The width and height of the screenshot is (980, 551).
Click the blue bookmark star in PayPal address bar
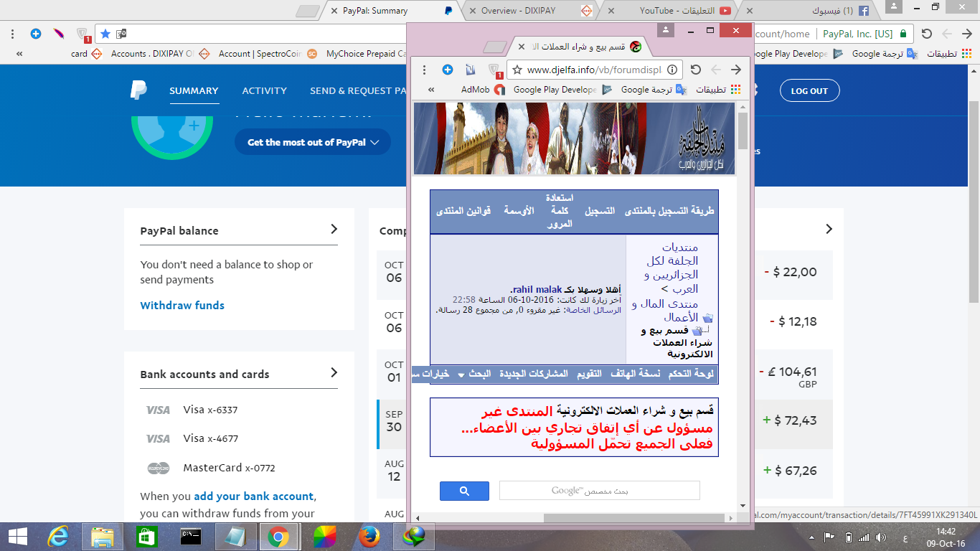point(105,34)
